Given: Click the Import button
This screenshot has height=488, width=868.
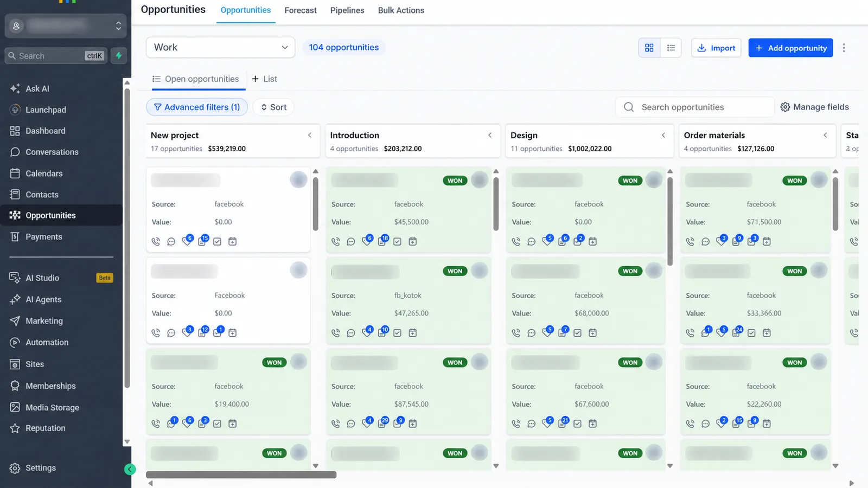Looking at the screenshot, I should (716, 48).
